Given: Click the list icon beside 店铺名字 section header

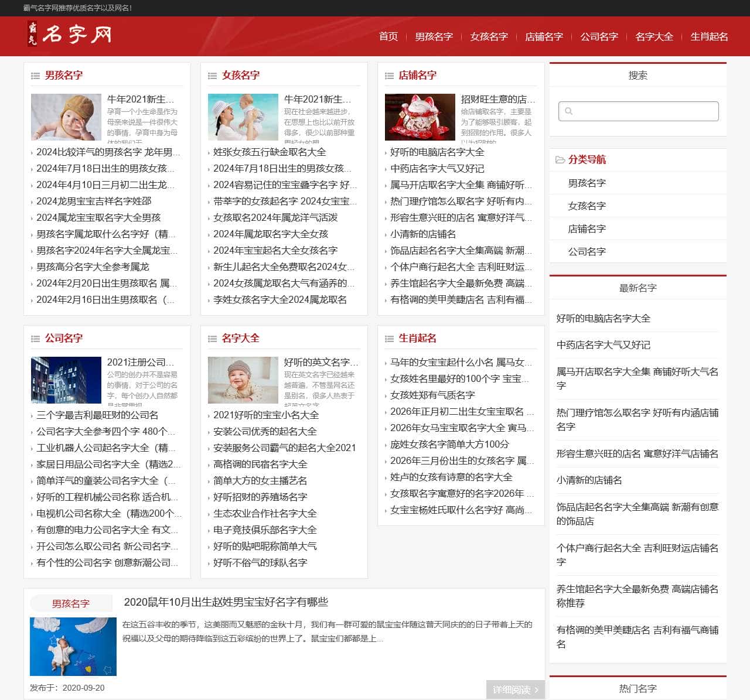Looking at the screenshot, I should coord(389,75).
